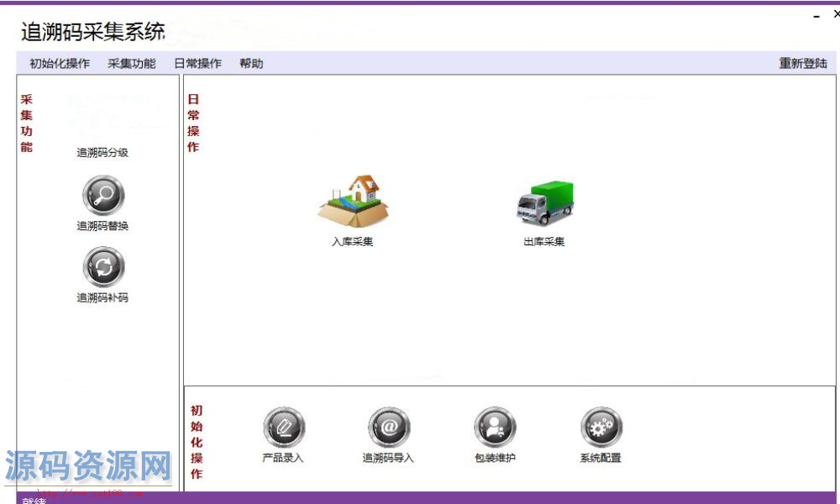Click the 追溯码导入 label

(x=388, y=458)
